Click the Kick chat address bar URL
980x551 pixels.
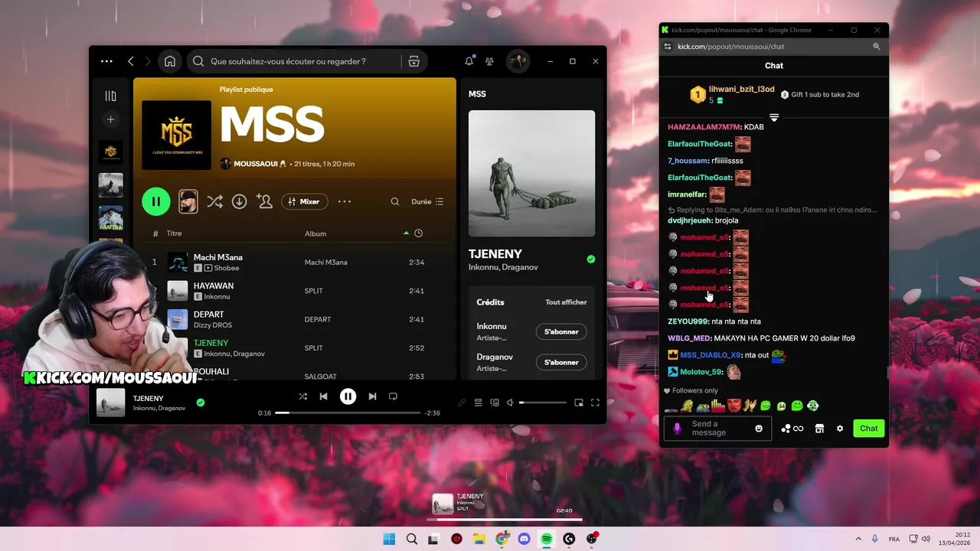coord(731,47)
